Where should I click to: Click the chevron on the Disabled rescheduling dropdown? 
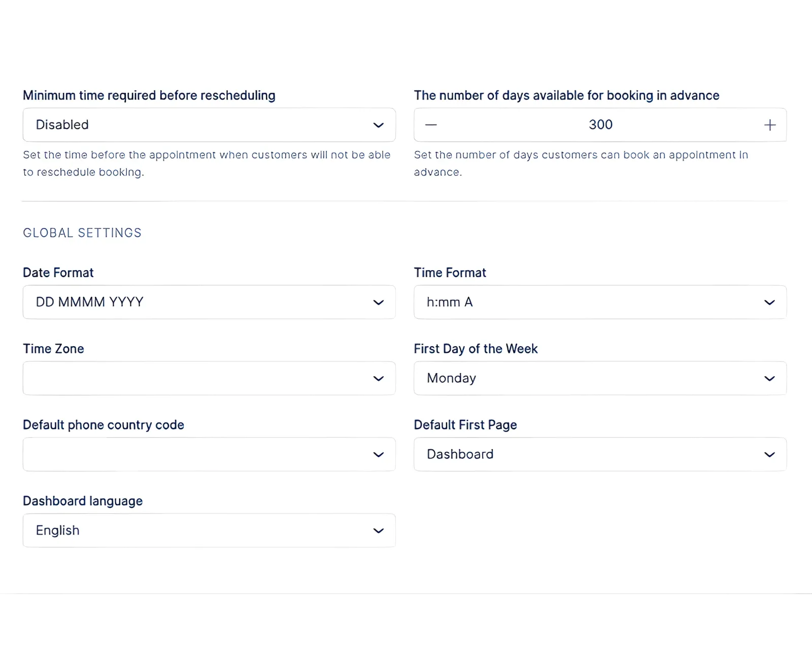[379, 125]
